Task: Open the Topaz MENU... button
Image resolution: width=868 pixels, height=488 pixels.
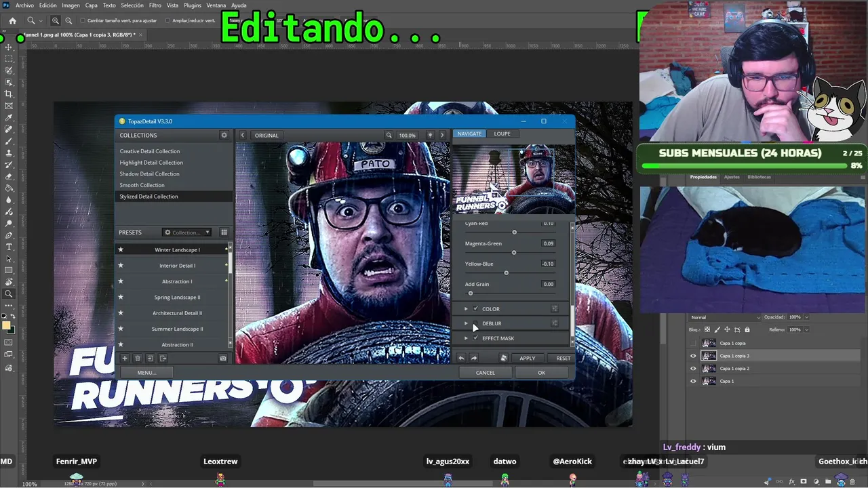Action: click(146, 372)
